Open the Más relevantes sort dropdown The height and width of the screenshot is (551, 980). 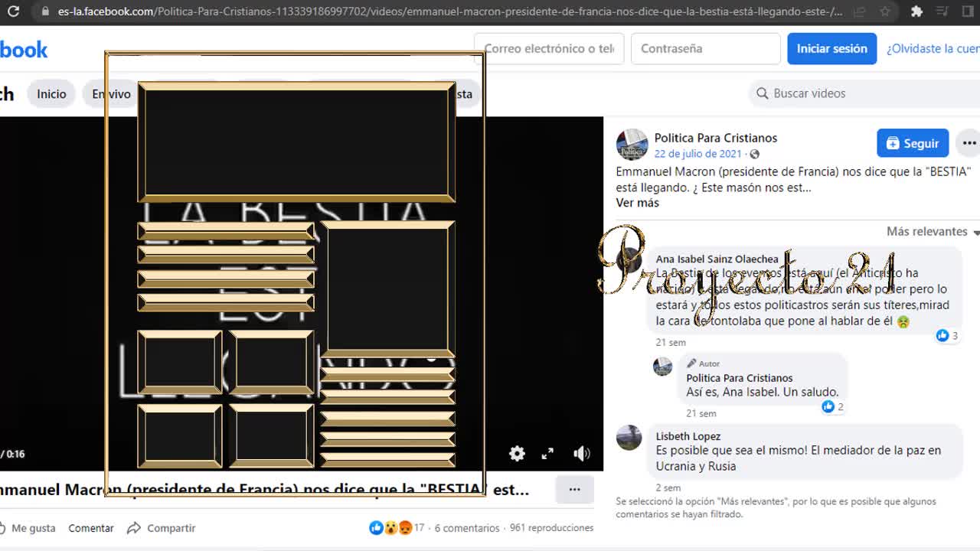coord(933,231)
